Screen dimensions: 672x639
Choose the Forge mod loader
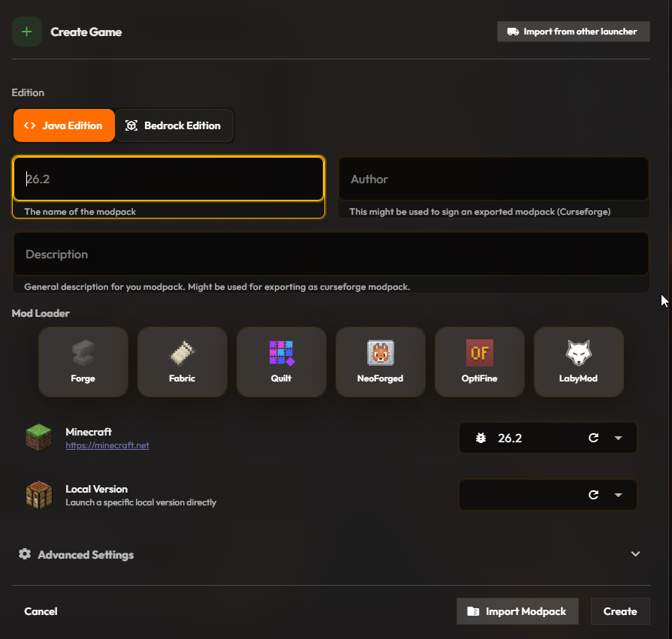[83, 362]
